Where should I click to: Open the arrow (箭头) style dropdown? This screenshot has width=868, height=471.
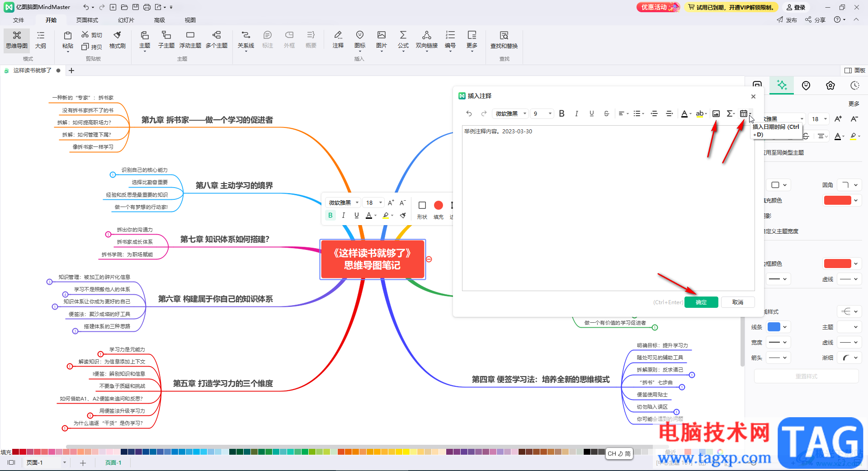point(778,358)
